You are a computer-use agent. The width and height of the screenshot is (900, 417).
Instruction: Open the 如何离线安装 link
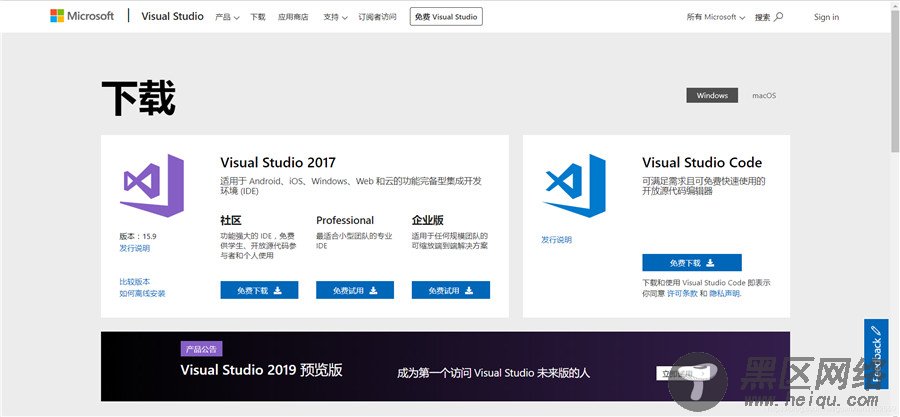click(142, 293)
